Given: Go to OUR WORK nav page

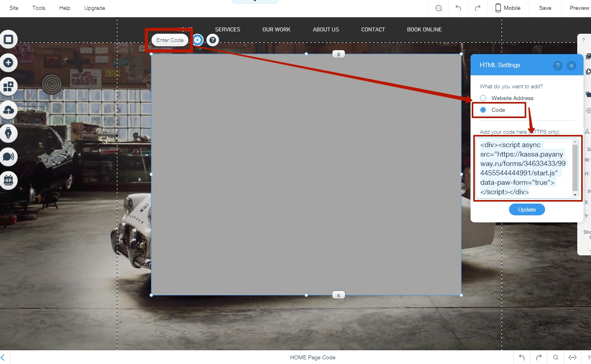Looking at the screenshot, I should point(276,29).
